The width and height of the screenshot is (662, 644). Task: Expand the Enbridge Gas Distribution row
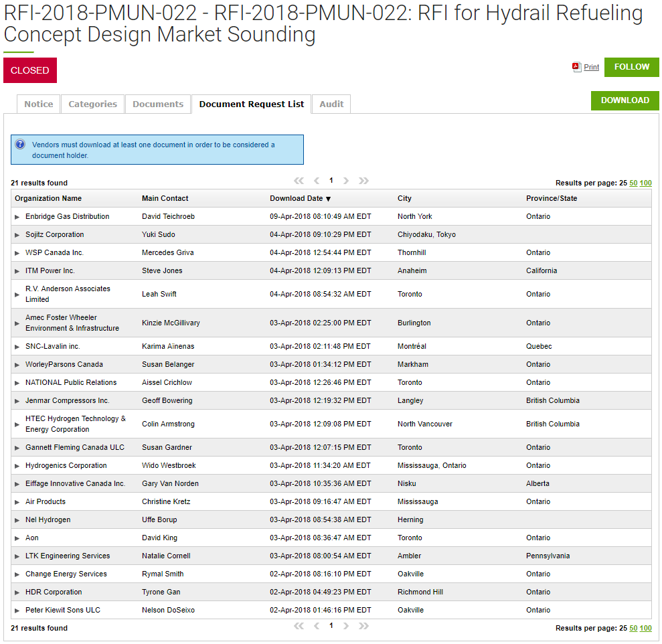[x=17, y=217]
